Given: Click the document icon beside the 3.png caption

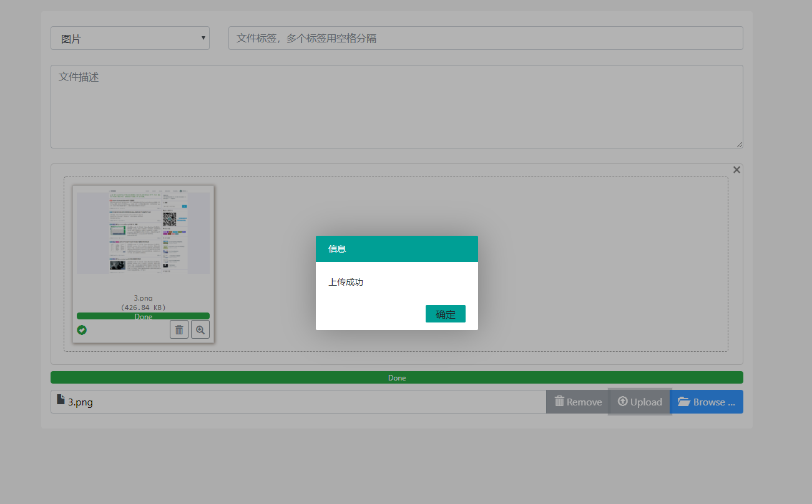Looking at the screenshot, I should pos(61,400).
